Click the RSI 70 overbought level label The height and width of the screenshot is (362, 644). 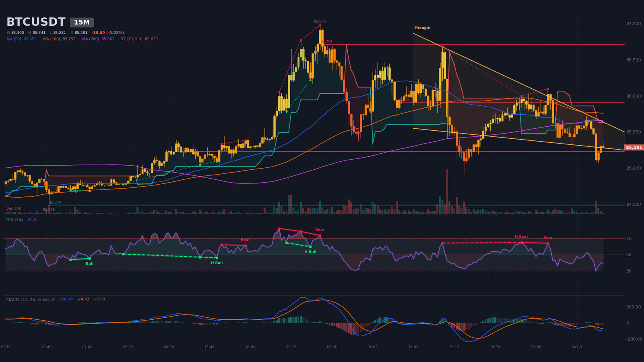point(629,239)
